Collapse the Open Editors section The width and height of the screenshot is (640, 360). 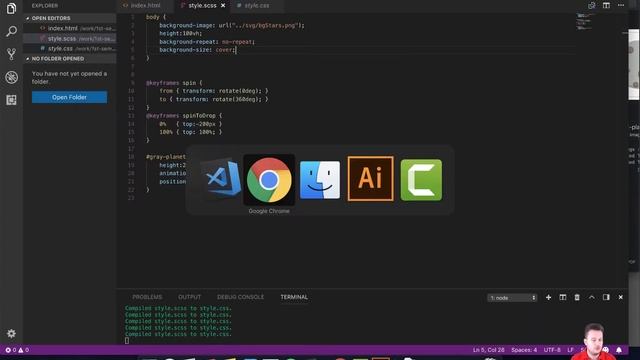click(69, 18)
